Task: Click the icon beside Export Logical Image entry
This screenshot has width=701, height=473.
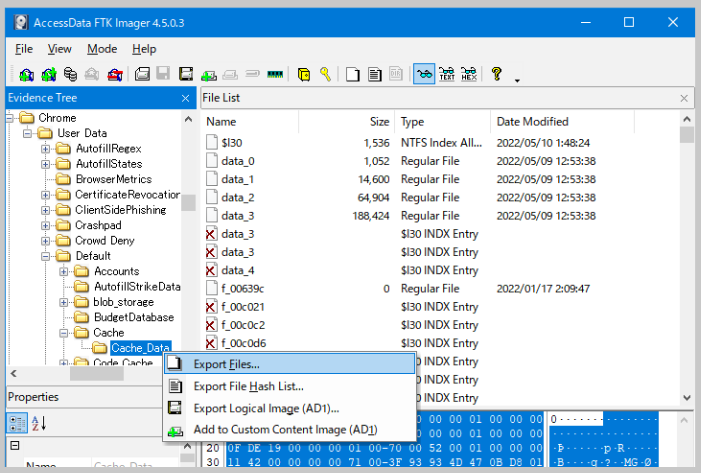Action: pos(174,407)
